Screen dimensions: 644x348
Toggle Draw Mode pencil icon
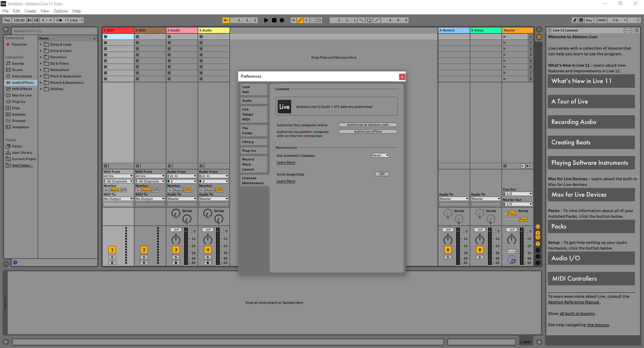point(575,20)
